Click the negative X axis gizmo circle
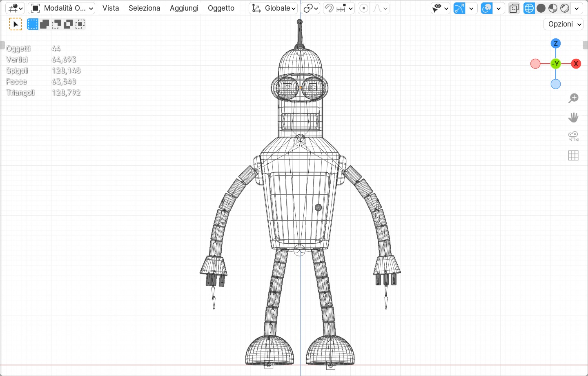This screenshot has width=588, height=376. tap(535, 64)
